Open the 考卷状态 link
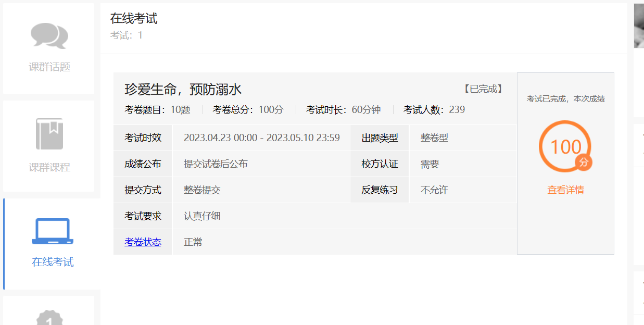Image resolution: width=644 pixels, height=325 pixels. pos(143,242)
